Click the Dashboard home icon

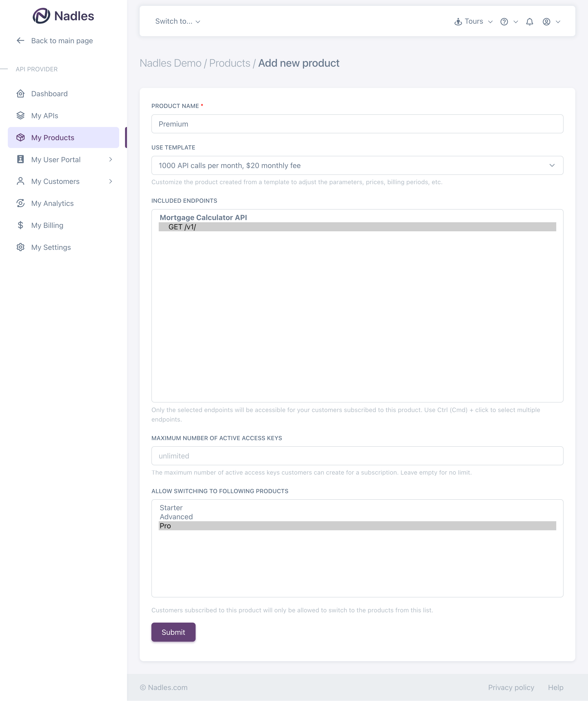tap(20, 94)
